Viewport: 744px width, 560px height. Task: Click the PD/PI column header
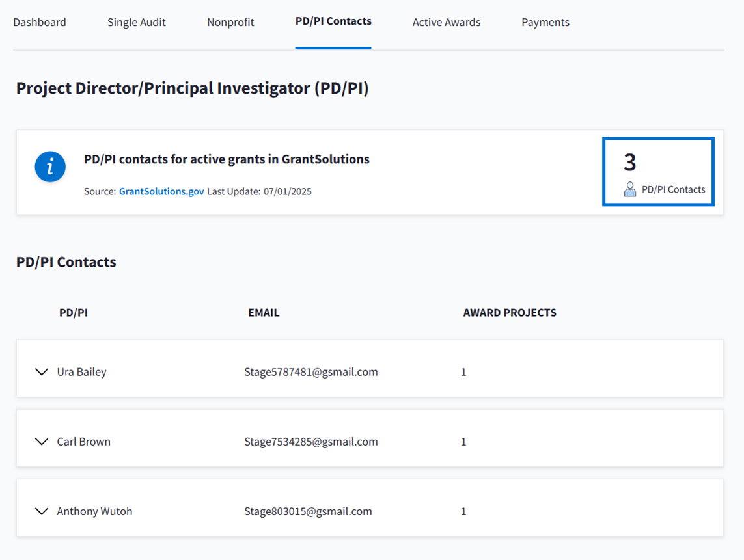(x=74, y=312)
